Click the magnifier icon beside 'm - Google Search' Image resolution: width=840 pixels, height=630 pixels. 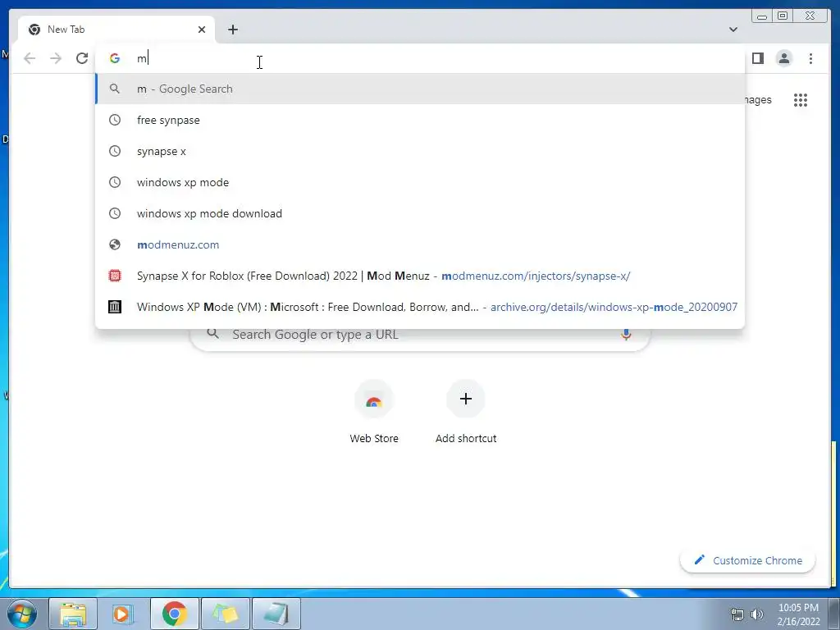[x=115, y=89]
